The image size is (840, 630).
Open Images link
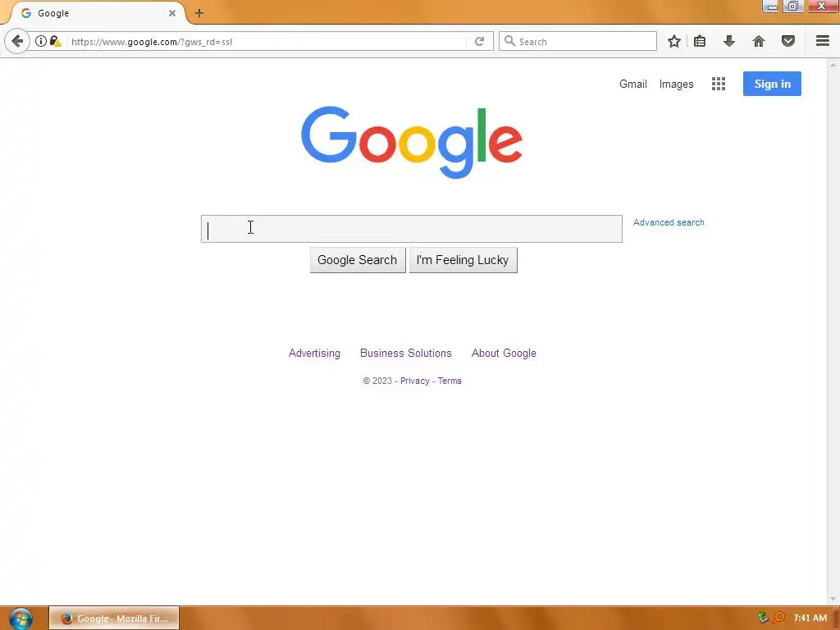tap(676, 84)
